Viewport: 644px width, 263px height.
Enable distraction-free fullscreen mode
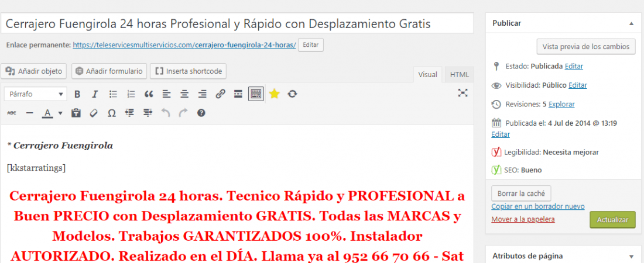[463, 93]
